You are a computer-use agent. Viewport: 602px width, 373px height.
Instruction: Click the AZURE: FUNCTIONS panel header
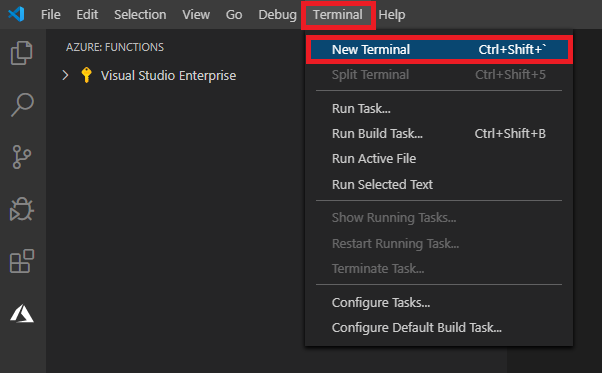pos(115,47)
